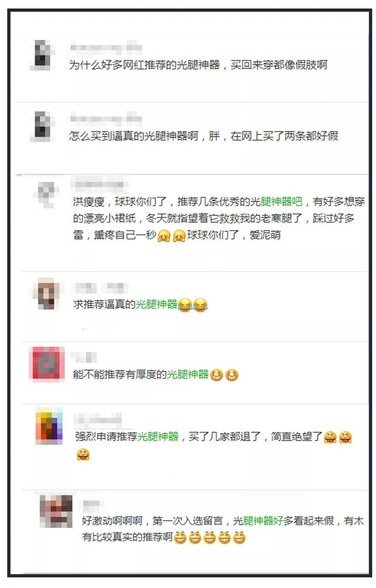The image size is (376, 588).
Task: Click the grinning emoji after 有厚度的光腿神器
Action: coord(216,375)
